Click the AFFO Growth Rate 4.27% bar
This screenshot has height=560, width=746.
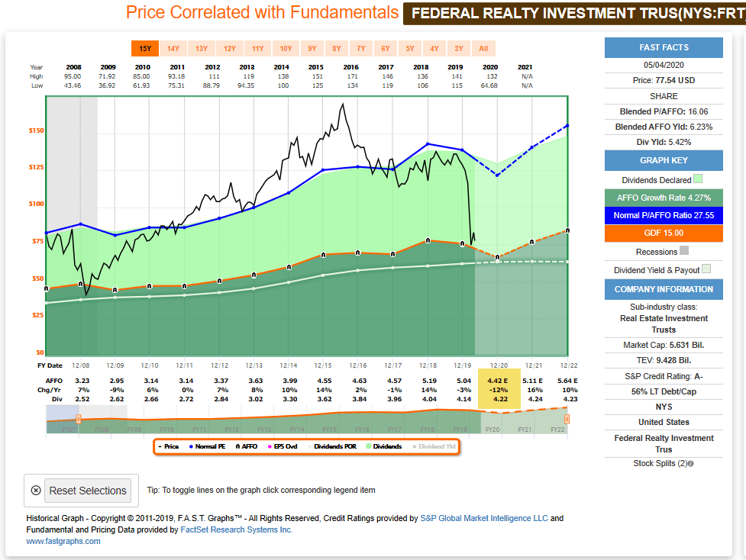pos(664,198)
